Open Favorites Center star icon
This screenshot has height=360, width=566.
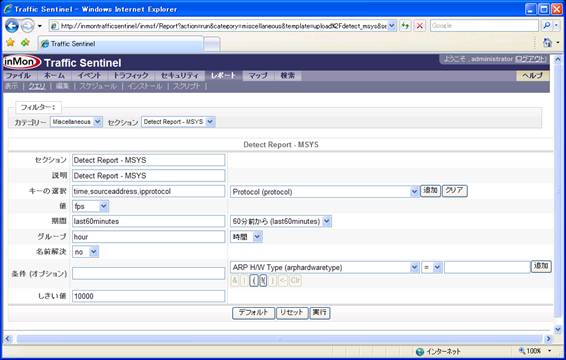pos(10,43)
